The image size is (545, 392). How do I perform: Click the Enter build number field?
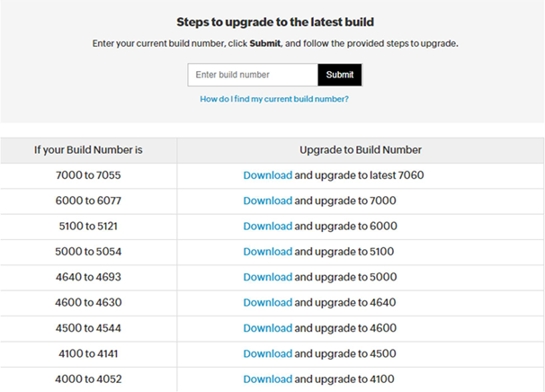tap(253, 75)
